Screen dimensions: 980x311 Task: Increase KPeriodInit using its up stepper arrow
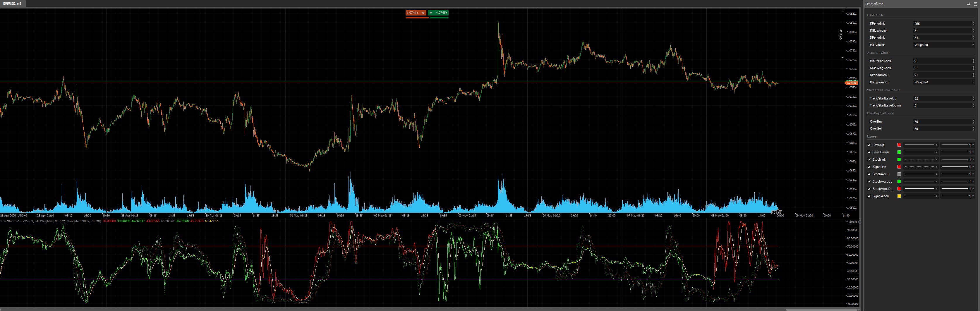pyautogui.click(x=974, y=22)
